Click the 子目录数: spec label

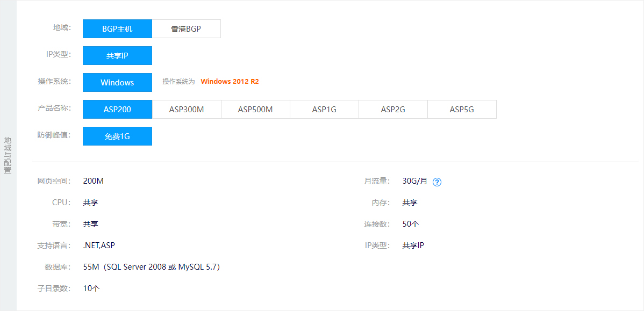(54, 288)
